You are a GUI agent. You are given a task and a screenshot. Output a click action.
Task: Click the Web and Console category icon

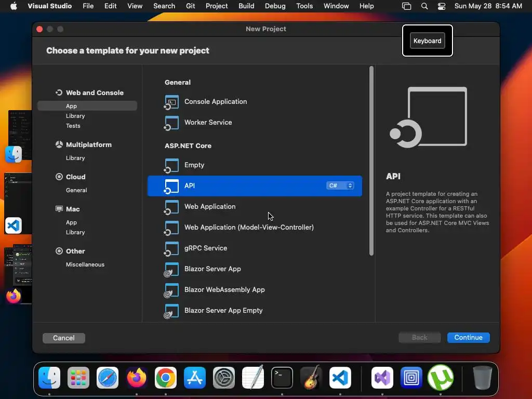[59, 92]
